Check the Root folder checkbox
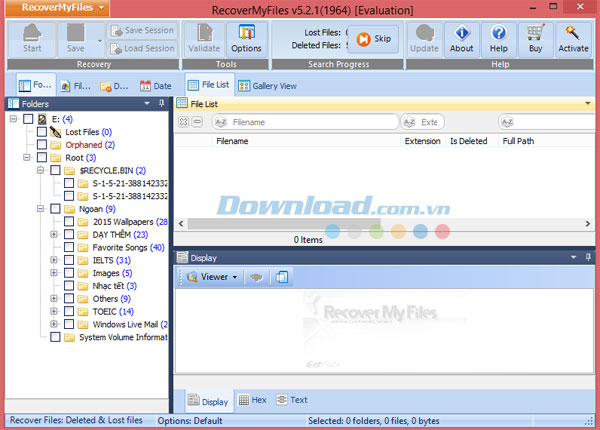The image size is (600, 430). (42, 158)
